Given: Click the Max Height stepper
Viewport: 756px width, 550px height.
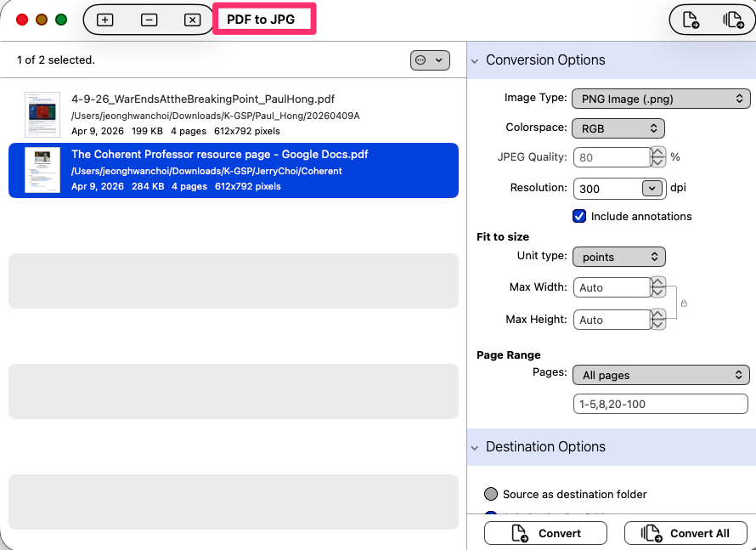Looking at the screenshot, I should point(658,320).
